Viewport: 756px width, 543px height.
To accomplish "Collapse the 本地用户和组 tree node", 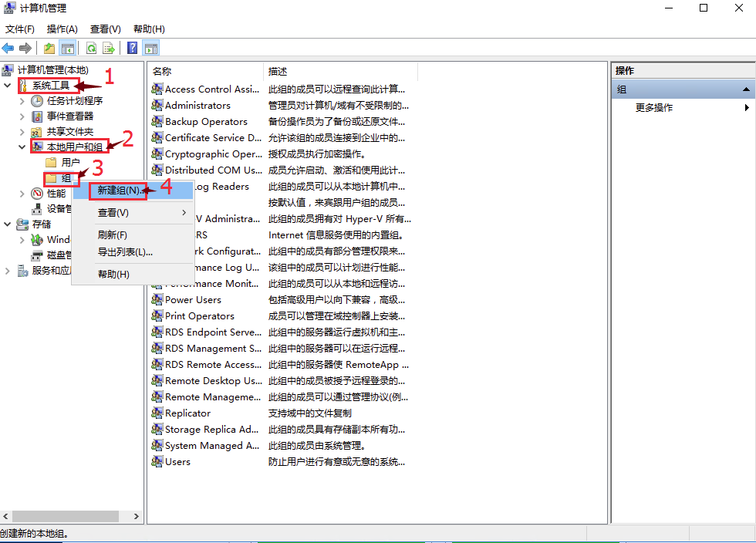I will (x=22, y=147).
